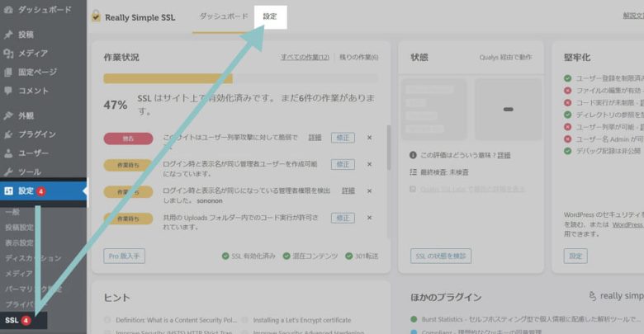Open 投稿設定 submenu item

click(x=19, y=228)
